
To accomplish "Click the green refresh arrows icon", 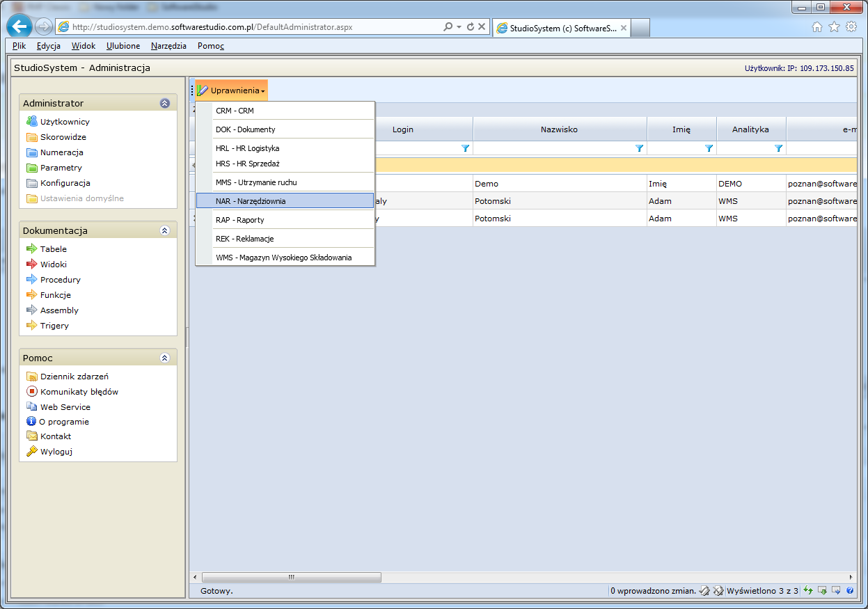I will (808, 590).
